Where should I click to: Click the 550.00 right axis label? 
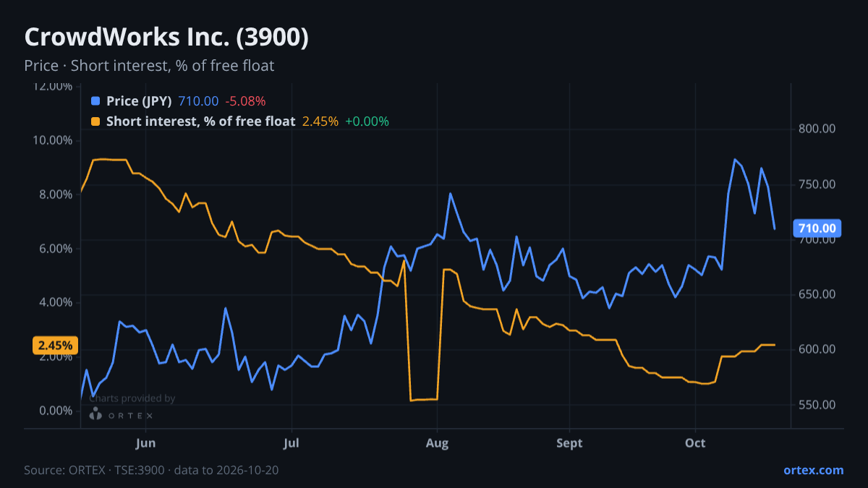click(x=817, y=405)
